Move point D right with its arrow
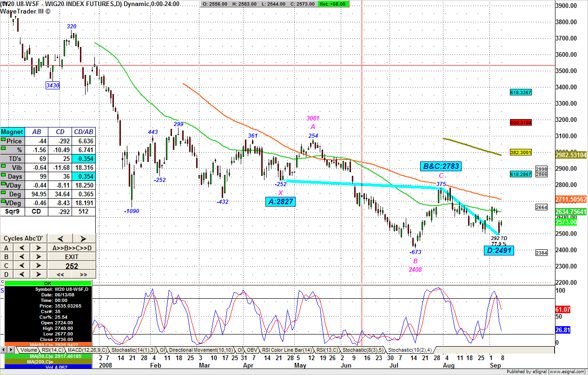Screen dimensions: 588x375 click(39, 275)
